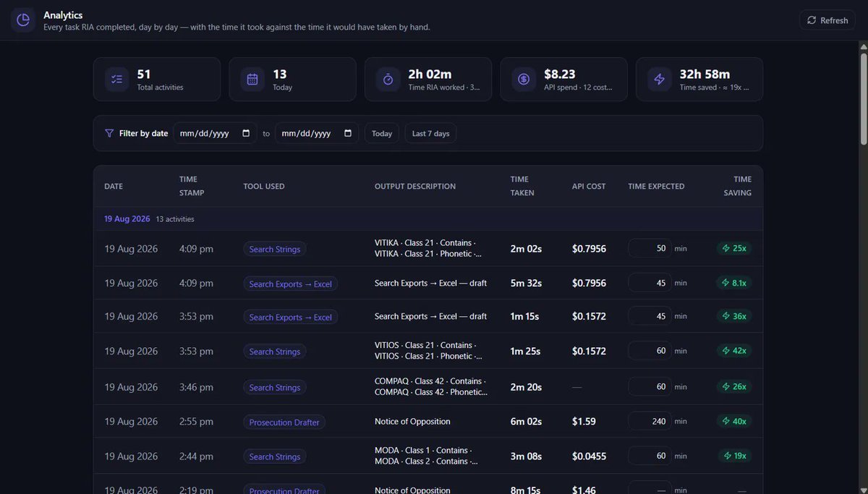Open the calendar picker in the start date field
The height and width of the screenshot is (494, 868).
click(x=246, y=133)
